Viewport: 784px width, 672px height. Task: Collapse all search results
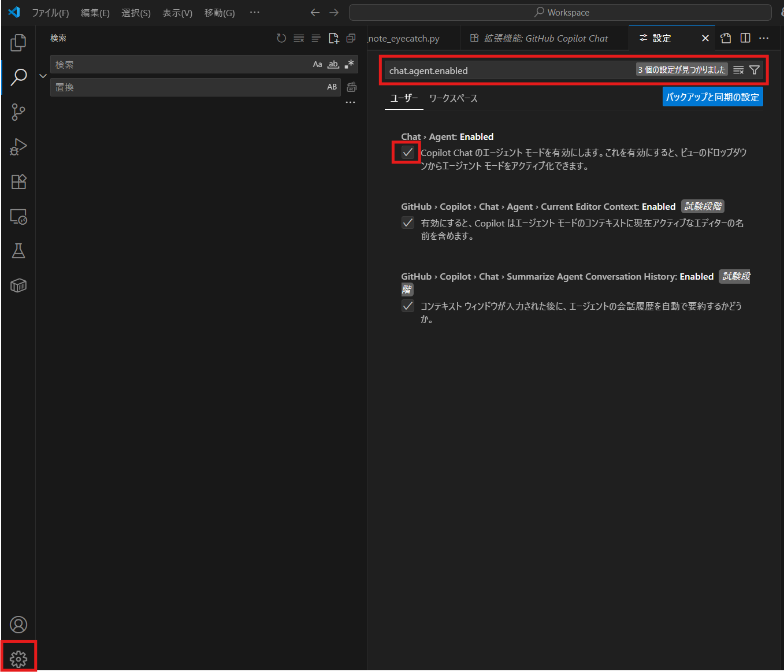pos(351,38)
